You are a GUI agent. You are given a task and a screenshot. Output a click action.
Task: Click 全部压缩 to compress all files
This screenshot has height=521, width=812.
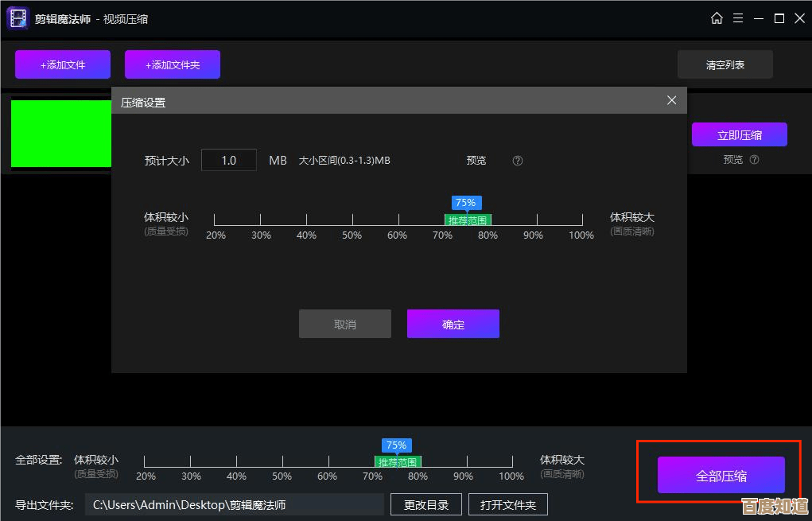pyautogui.click(x=720, y=474)
